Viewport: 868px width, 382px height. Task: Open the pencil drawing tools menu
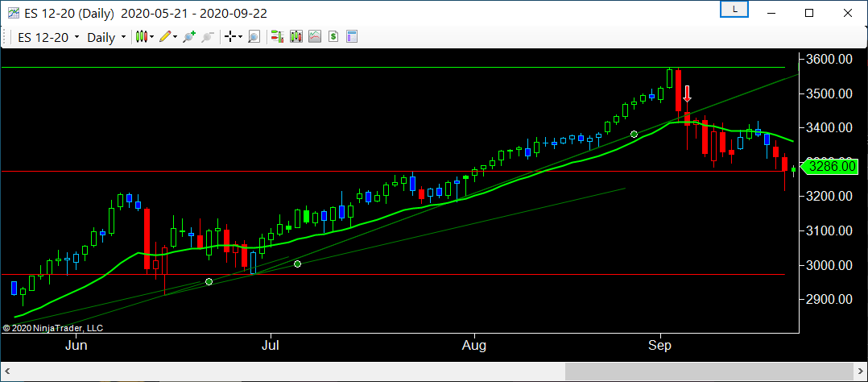coord(167,37)
